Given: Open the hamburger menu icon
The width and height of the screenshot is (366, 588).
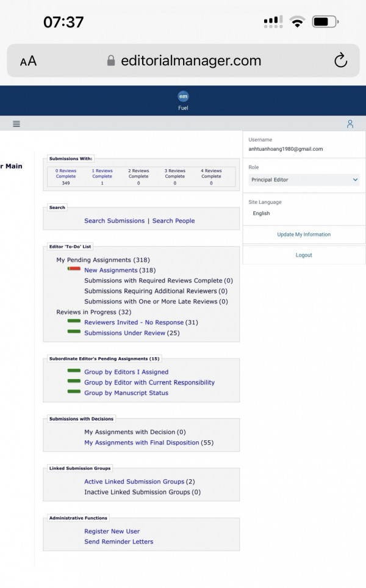Looking at the screenshot, I should pos(16,124).
